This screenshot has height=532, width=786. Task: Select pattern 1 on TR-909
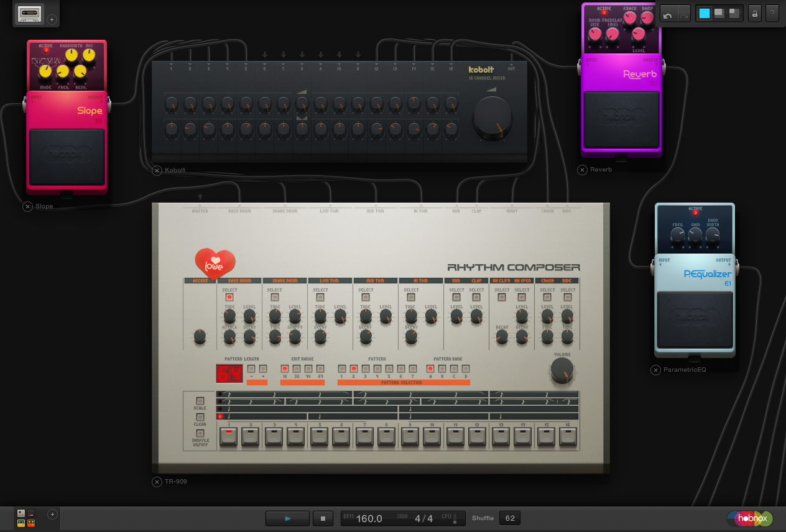[341, 369]
